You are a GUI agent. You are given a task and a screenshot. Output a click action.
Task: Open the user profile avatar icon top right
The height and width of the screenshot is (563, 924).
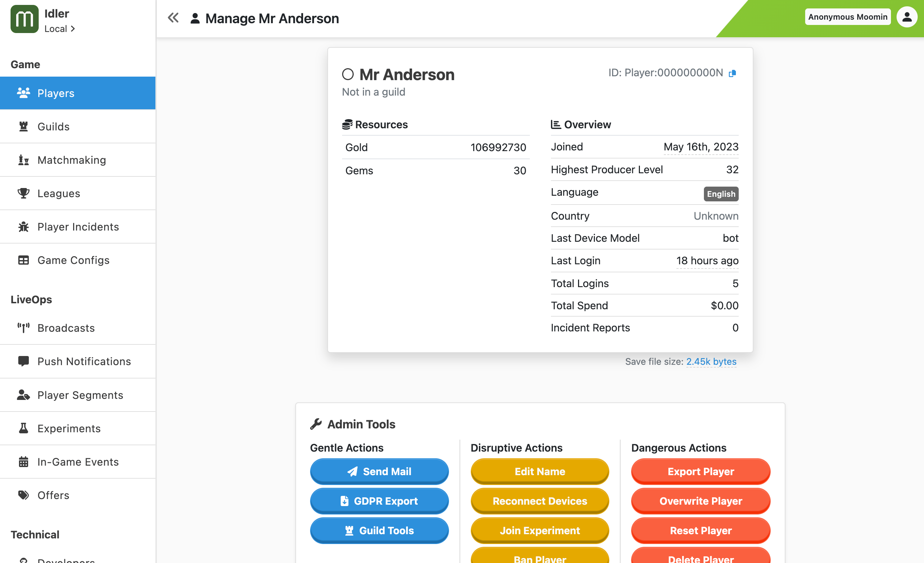click(907, 17)
